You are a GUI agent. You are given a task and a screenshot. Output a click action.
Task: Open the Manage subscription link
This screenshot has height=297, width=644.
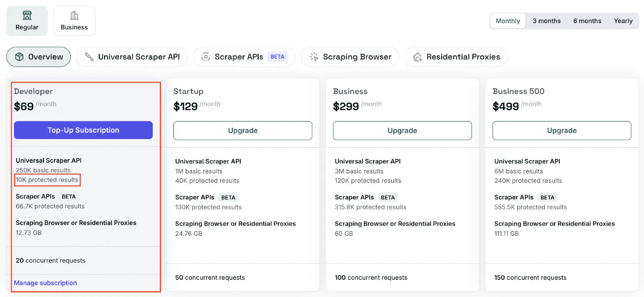point(46,283)
